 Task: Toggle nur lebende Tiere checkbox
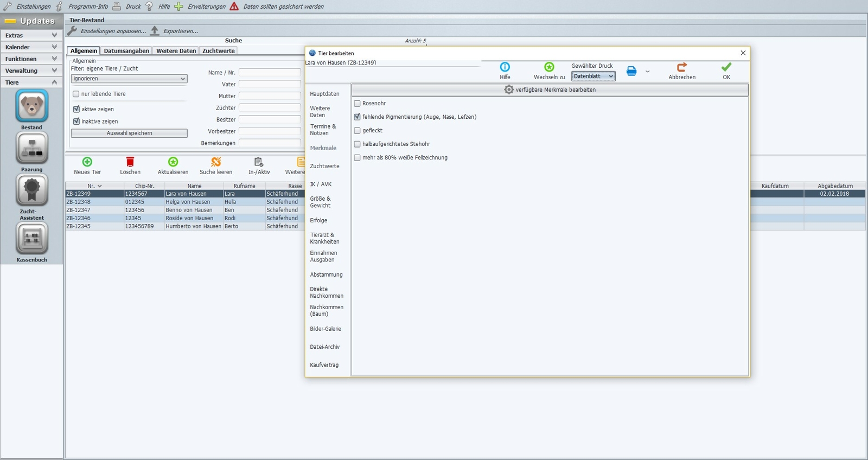point(76,94)
